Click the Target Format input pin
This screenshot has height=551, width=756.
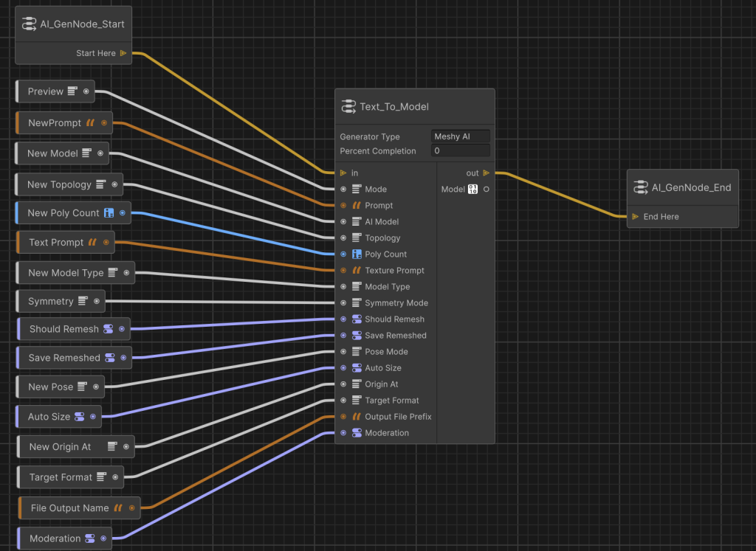click(343, 401)
